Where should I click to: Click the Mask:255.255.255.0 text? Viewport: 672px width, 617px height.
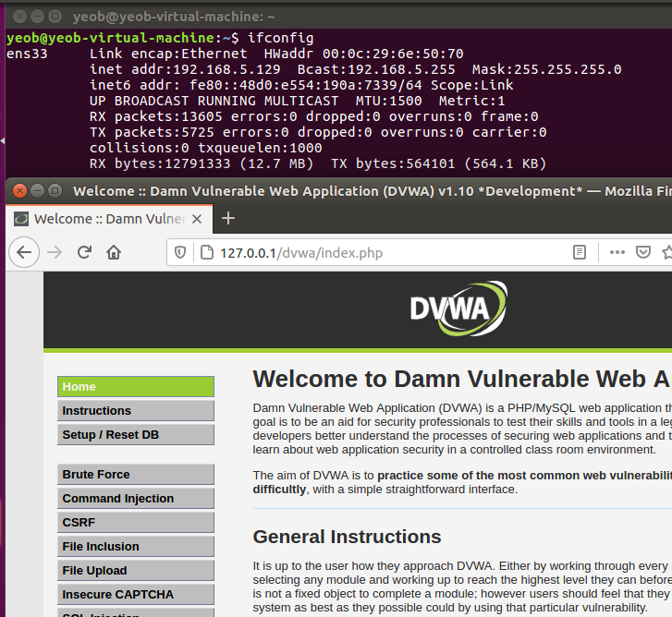[547, 69]
